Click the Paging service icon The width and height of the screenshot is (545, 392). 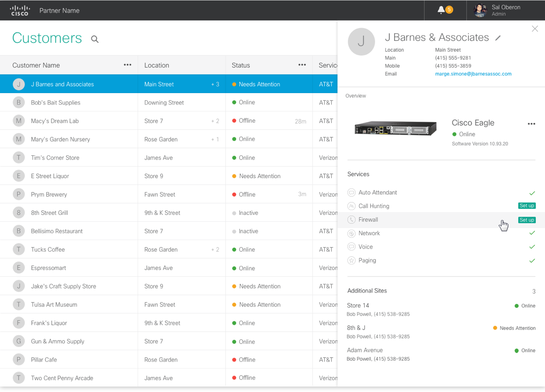click(351, 261)
